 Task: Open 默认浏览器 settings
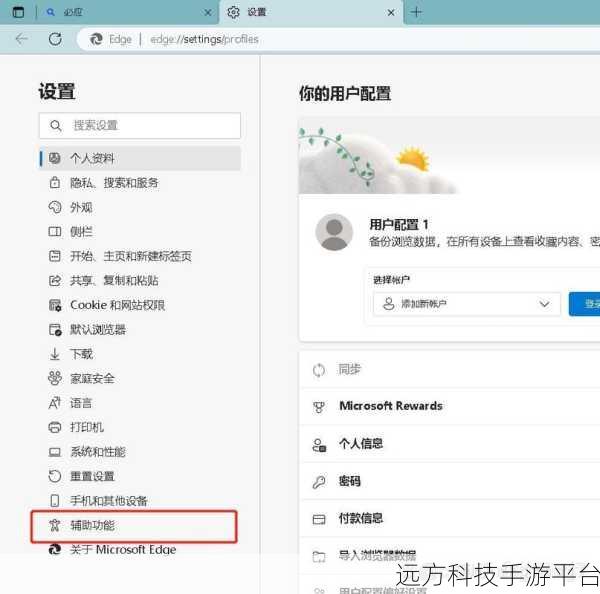[x=140, y=330]
